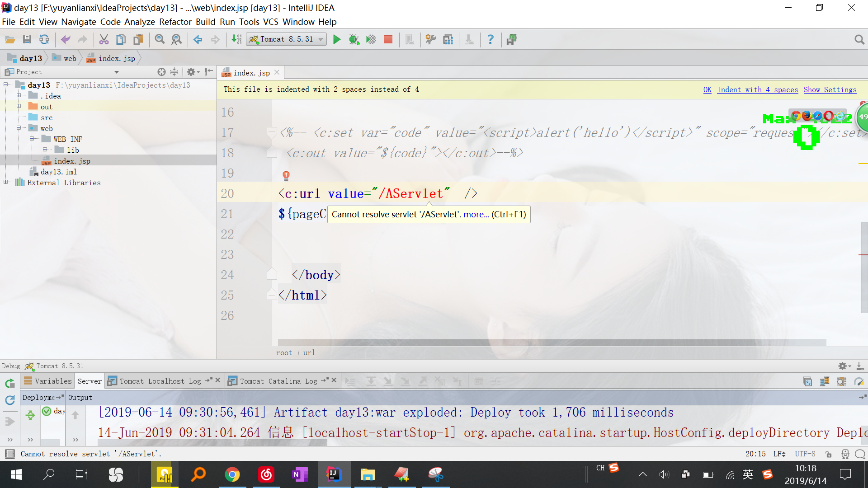Switch to the index.jsp editor tab

click(251, 73)
